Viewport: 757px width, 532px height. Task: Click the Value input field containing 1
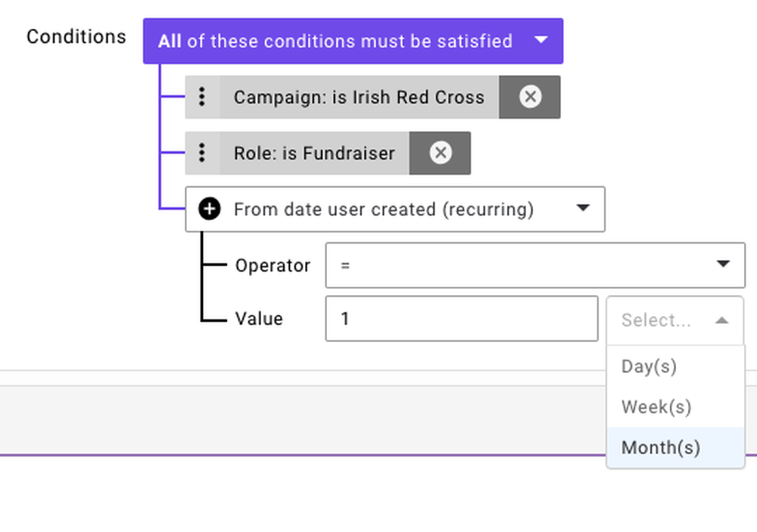pyautogui.click(x=461, y=319)
